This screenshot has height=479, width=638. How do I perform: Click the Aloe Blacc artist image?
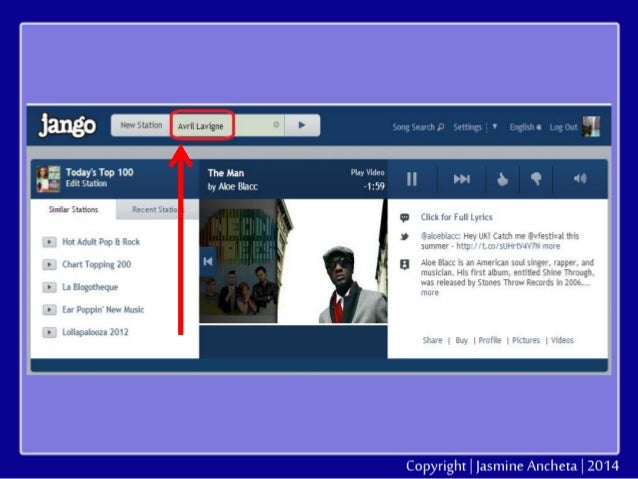coord(333,261)
